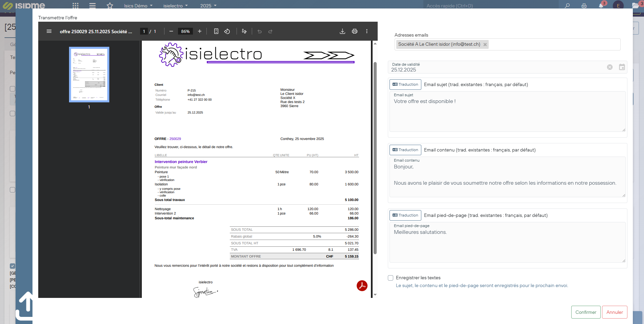644x324 pixels.
Task: Cancel the offer transmission dialog
Action: pos(615,312)
